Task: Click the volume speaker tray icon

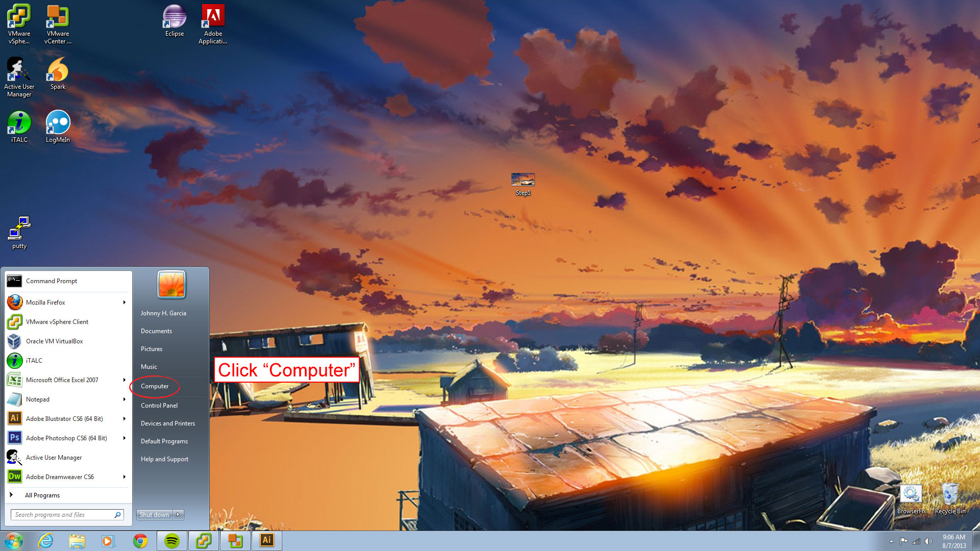Action: pyautogui.click(x=928, y=541)
